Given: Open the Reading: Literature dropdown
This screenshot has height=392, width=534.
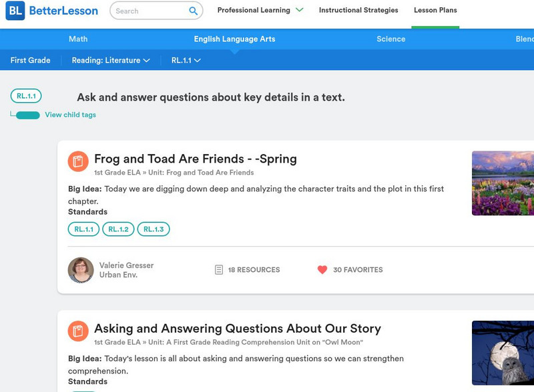Looking at the screenshot, I should pos(111,61).
